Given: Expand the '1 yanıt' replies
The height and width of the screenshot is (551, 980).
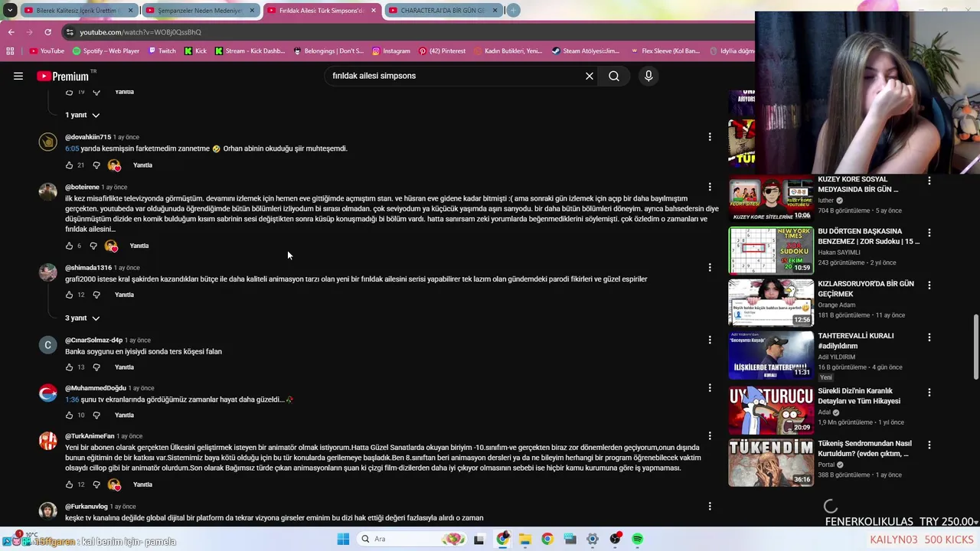Looking at the screenshot, I should [83, 115].
